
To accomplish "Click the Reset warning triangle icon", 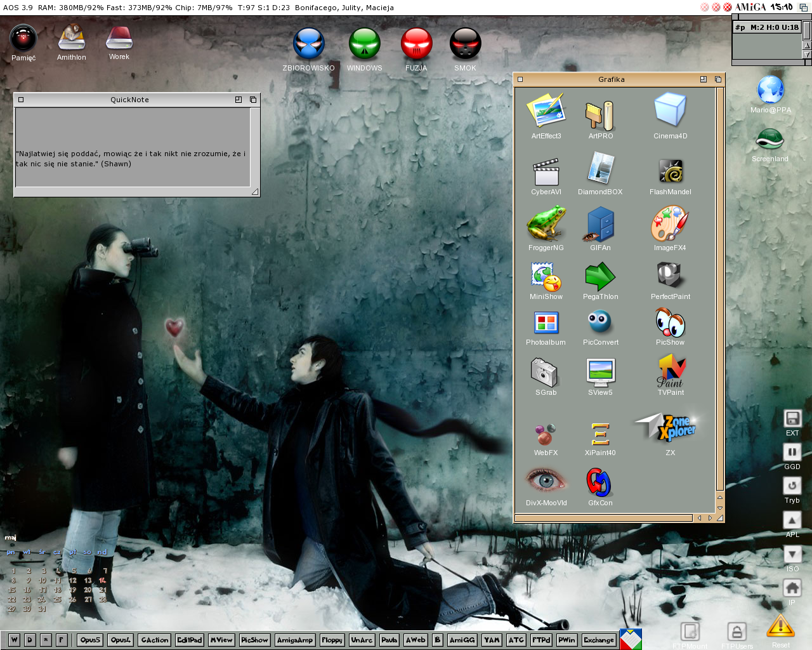I will [x=780, y=626].
